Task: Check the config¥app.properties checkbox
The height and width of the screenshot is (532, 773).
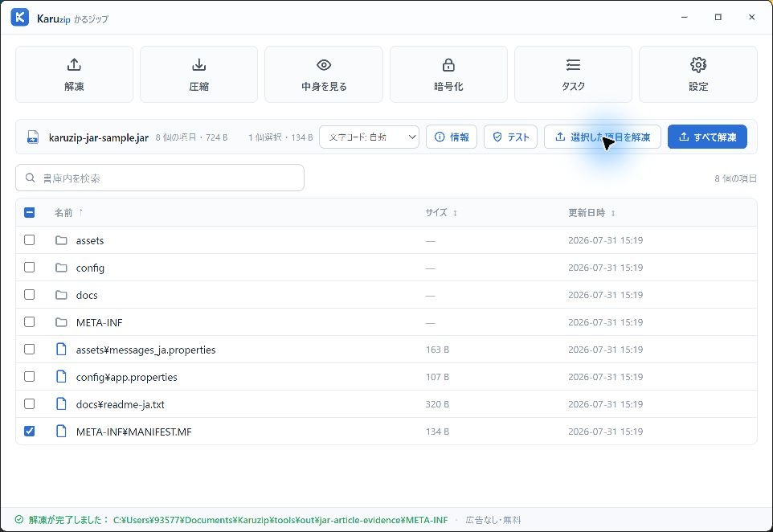Action: (30, 377)
